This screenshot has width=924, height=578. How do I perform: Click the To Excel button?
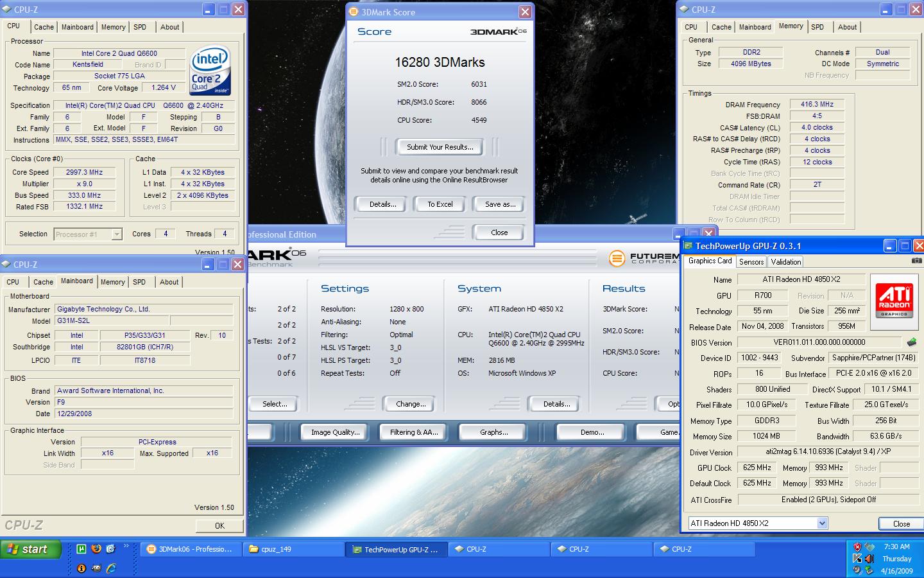440,204
